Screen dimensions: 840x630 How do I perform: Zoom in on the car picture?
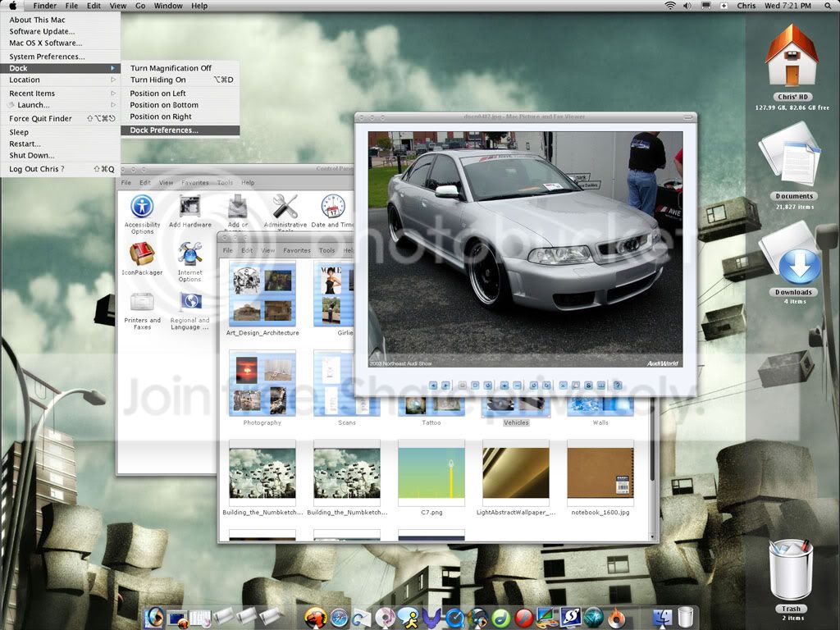(x=504, y=386)
